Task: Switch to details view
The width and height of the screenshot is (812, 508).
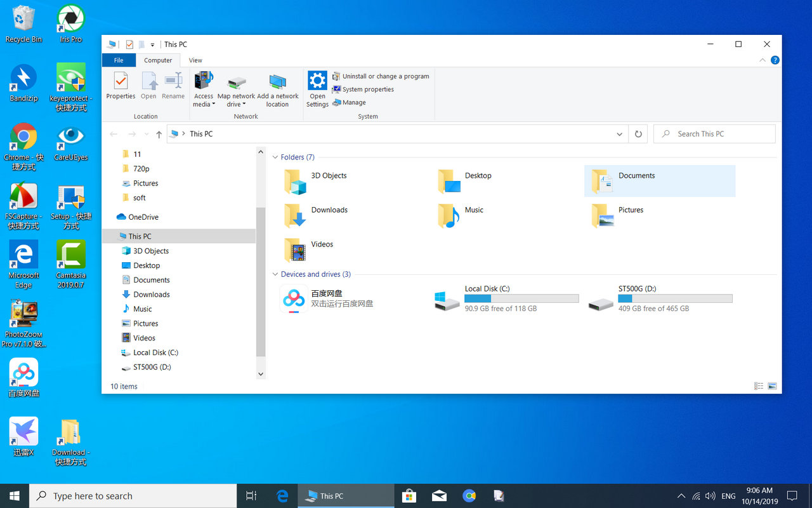Action: pyautogui.click(x=759, y=385)
